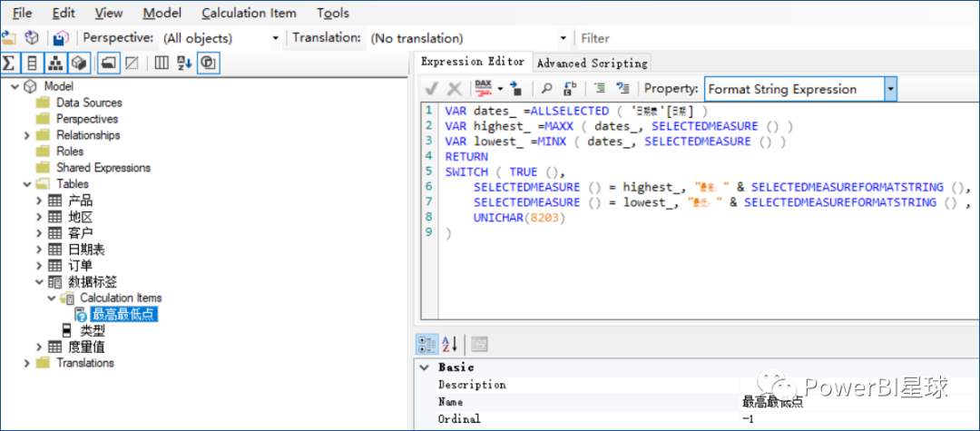Image resolution: width=980 pixels, height=431 pixels.
Task: Switch property grid to categorized view
Action: click(x=426, y=343)
